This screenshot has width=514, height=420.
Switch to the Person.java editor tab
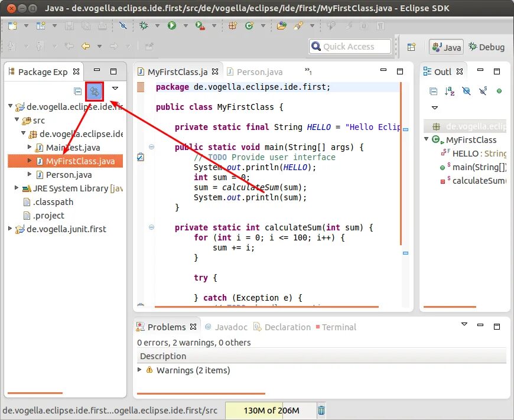[x=255, y=72]
